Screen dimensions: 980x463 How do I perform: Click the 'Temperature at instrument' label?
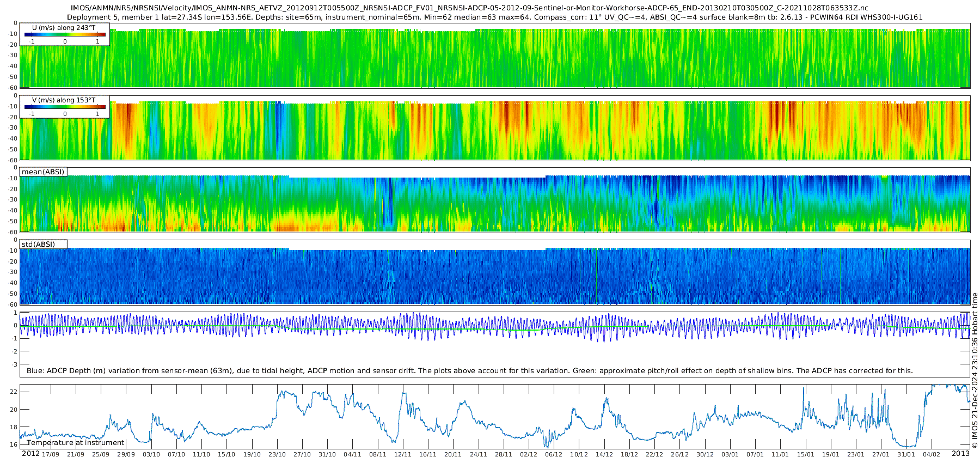[x=76, y=442]
